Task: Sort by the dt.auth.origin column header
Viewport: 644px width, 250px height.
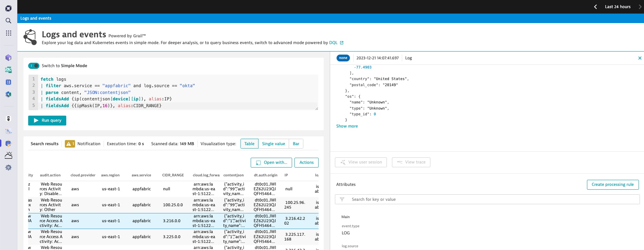Action: coord(266,175)
